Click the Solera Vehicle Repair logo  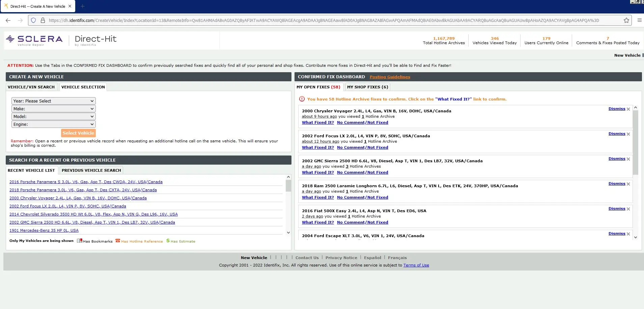34,40
